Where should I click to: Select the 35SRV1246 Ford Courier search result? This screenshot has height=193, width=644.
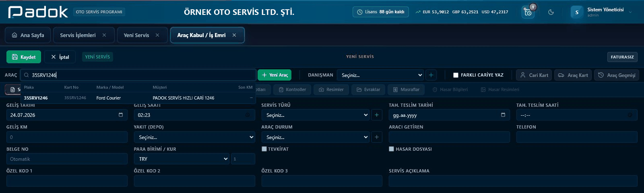(138, 98)
